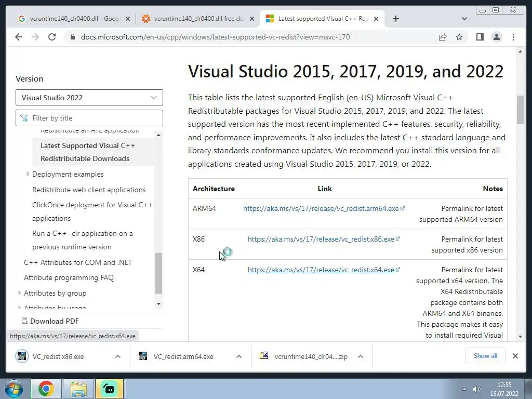Click the Link column header
The height and width of the screenshot is (399, 532).
pos(324,189)
